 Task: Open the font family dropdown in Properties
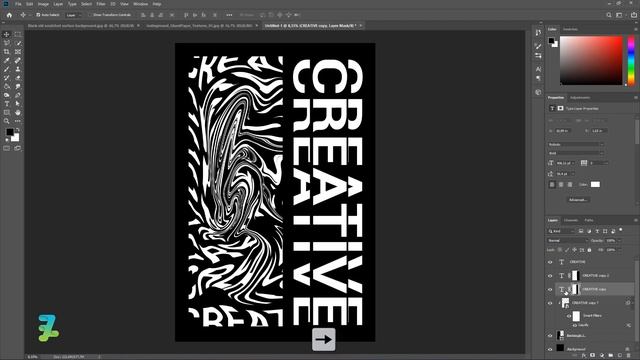click(576, 144)
